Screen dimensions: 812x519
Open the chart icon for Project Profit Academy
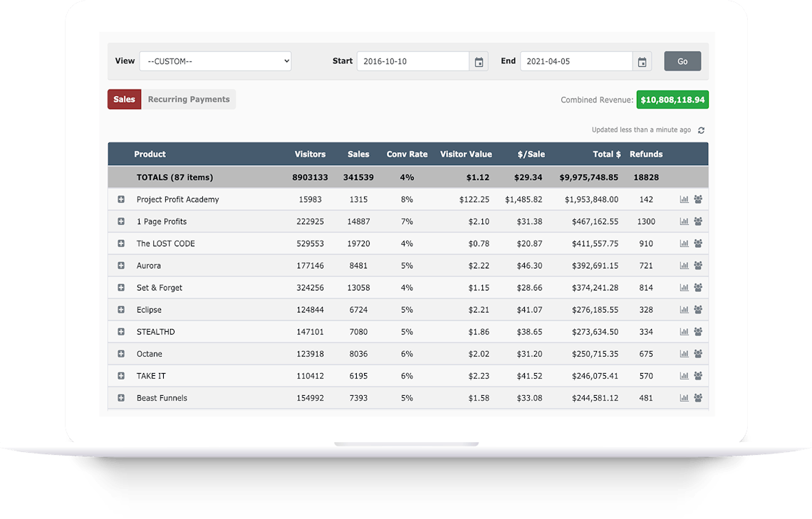point(685,200)
